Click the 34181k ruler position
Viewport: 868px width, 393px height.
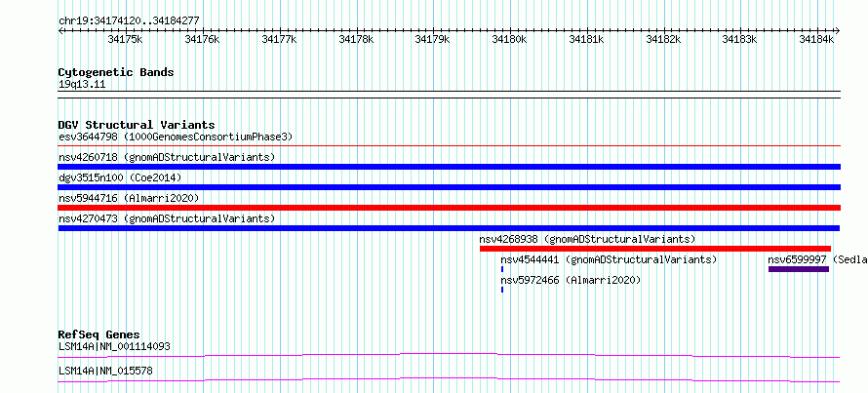(x=587, y=39)
